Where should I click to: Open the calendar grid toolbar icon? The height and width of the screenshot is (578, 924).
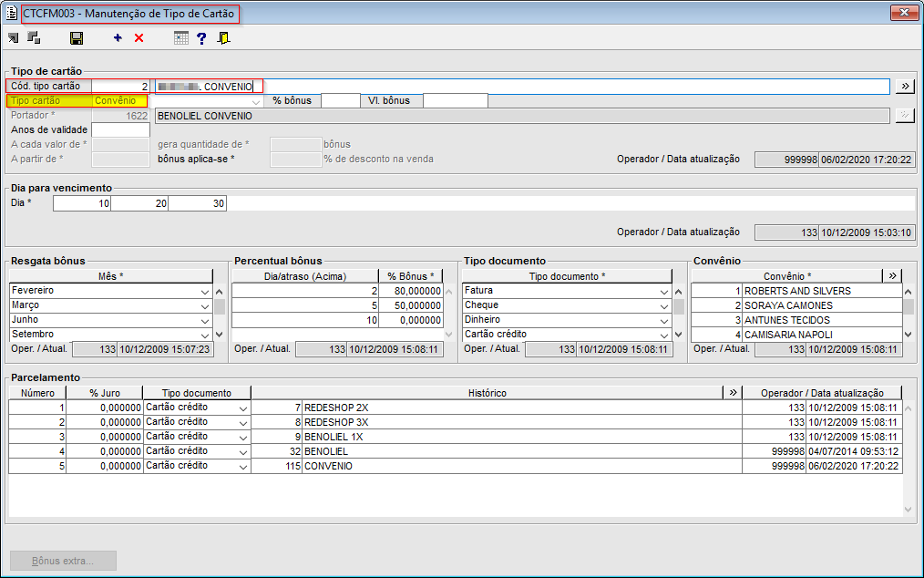[x=181, y=38]
